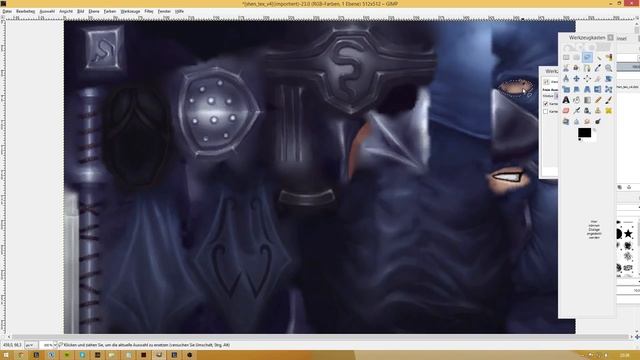This screenshot has width=640, height=360.
Task: Uncheck the checked checkbox in tool options
Action: pos(546,104)
